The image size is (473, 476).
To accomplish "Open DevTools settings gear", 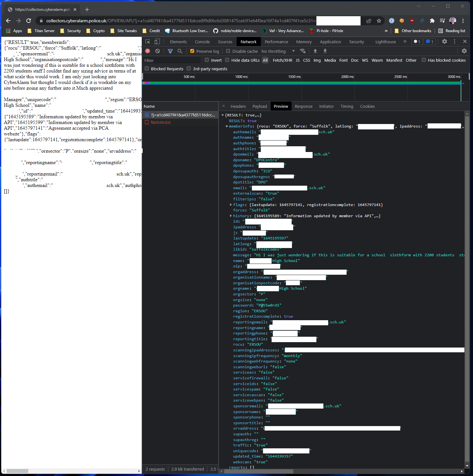I will pyautogui.click(x=444, y=42).
